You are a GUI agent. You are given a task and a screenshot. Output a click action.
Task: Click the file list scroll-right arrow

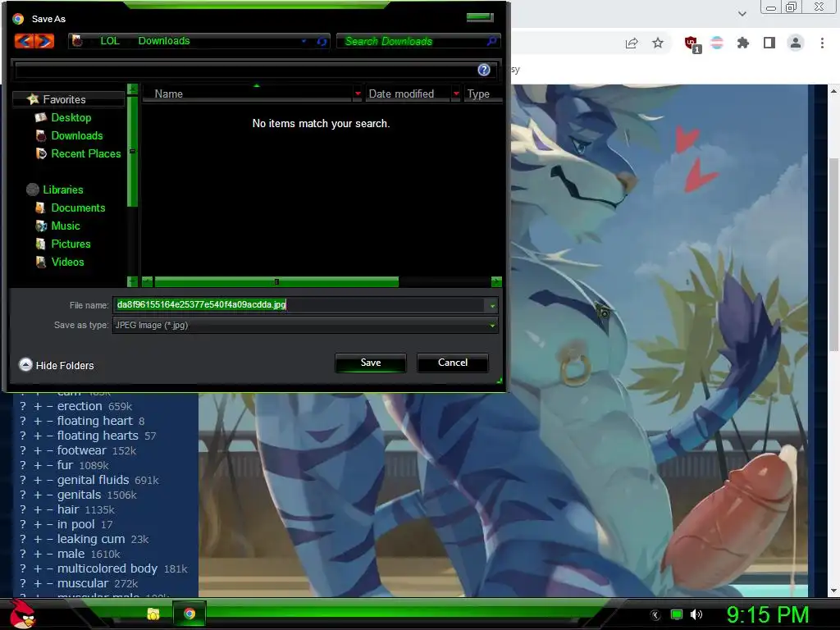[496, 282]
